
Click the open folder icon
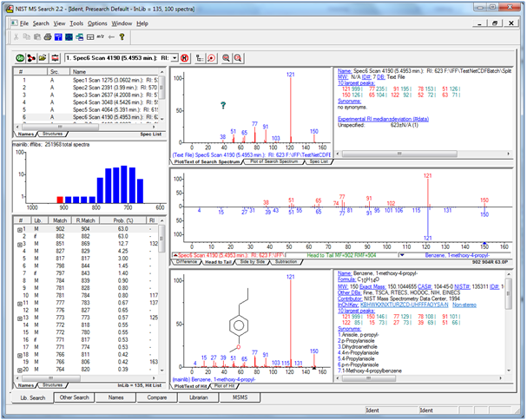click(42, 56)
